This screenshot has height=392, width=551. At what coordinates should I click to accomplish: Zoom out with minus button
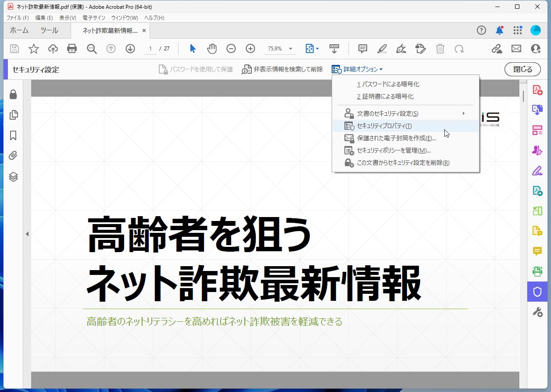pyautogui.click(x=231, y=49)
